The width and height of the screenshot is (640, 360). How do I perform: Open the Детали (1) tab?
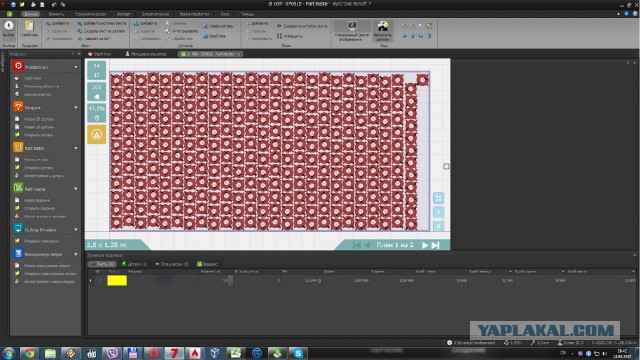(x=134, y=264)
